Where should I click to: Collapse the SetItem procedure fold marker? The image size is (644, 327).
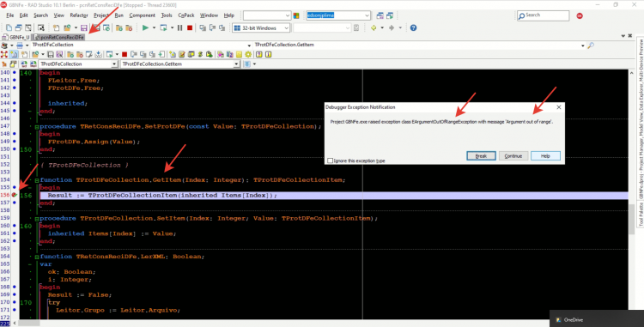[x=37, y=218]
